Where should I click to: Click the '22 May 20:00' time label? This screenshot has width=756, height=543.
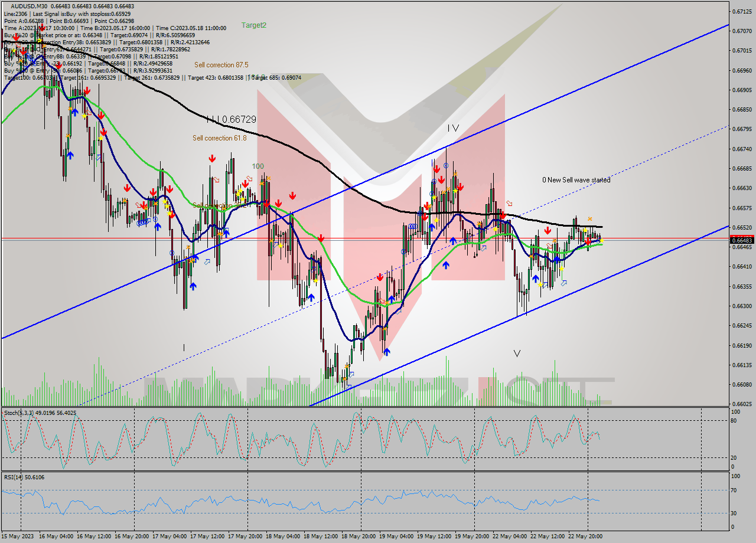(x=585, y=537)
